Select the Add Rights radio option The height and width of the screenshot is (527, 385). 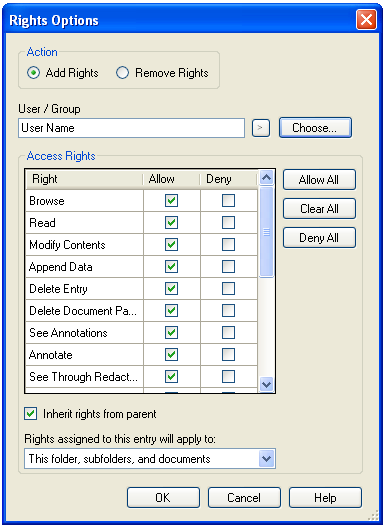33,73
